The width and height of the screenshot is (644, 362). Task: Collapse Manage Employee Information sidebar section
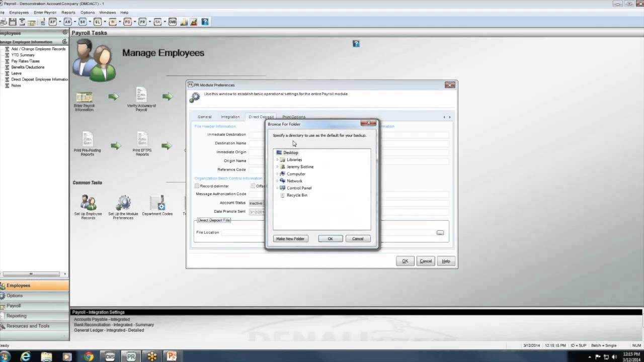tap(64, 42)
